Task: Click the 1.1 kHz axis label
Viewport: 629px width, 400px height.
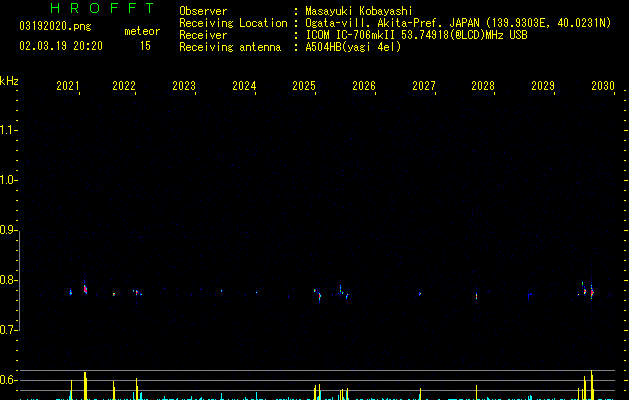Action: [x=9, y=130]
